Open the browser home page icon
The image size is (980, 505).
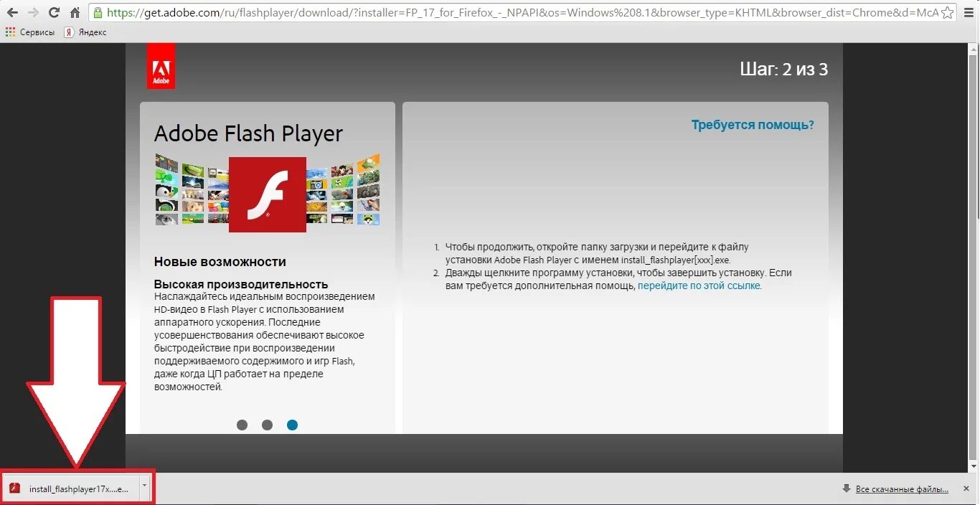click(x=75, y=13)
